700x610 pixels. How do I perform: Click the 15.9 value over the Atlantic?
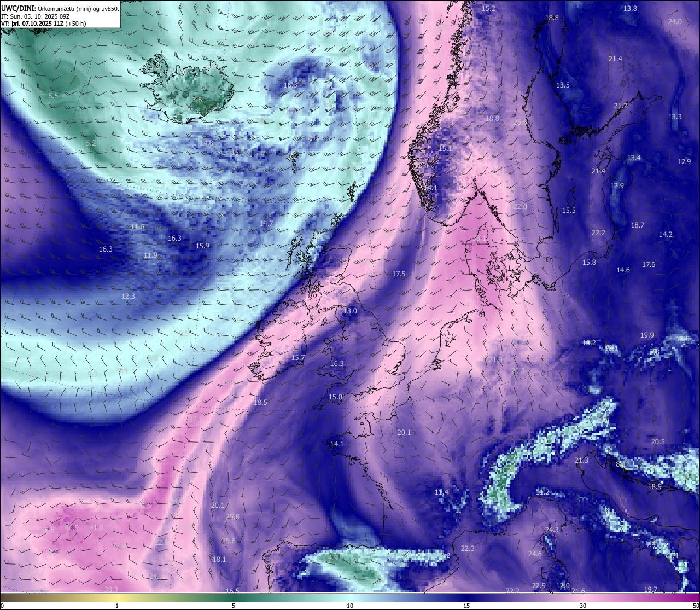[x=202, y=246]
